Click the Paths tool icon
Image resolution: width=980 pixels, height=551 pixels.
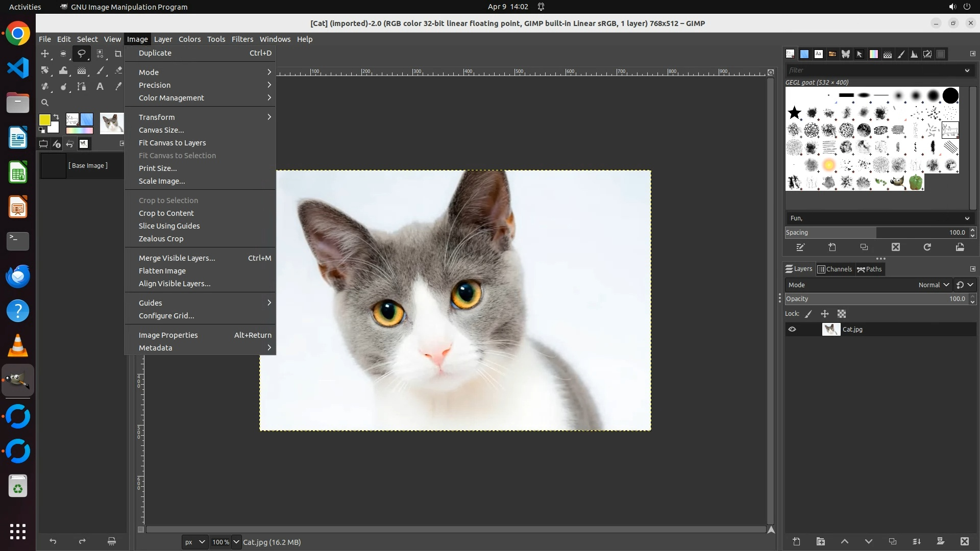(x=82, y=87)
